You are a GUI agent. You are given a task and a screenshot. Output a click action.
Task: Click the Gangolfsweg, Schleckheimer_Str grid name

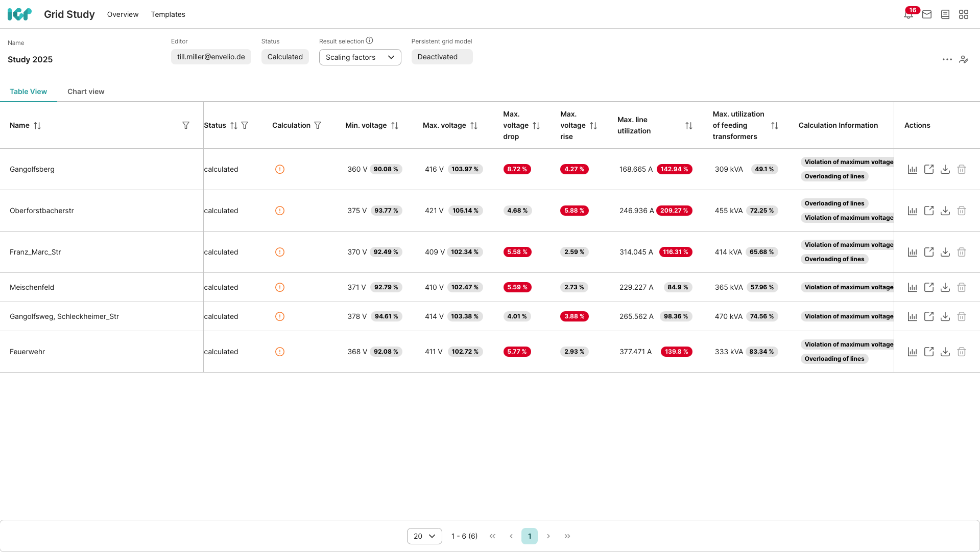[x=64, y=316]
